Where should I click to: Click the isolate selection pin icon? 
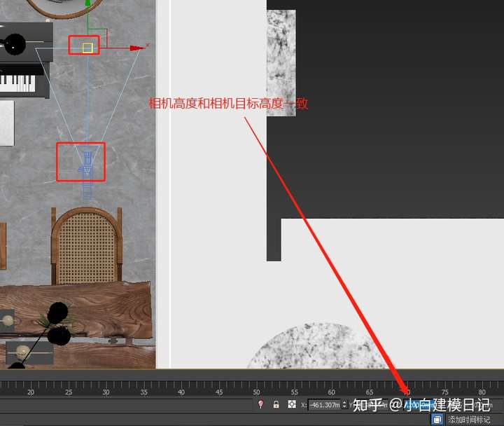(x=260, y=404)
